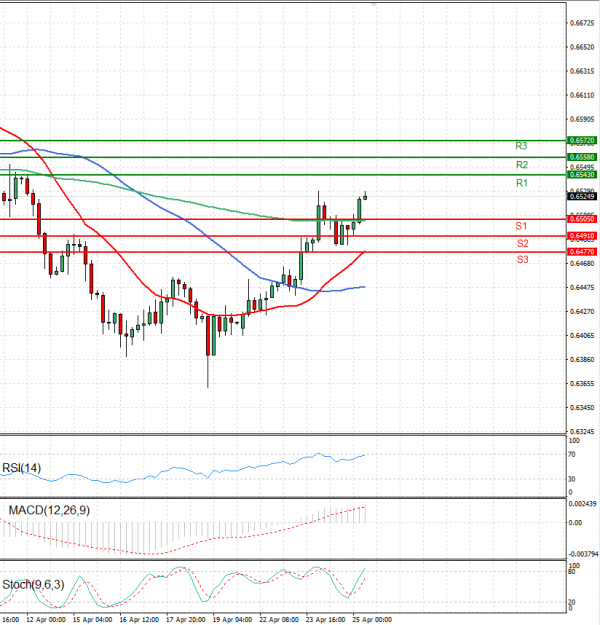The image size is (600, 625).
Task: Select the S1 support label
Action: (521, 226)
